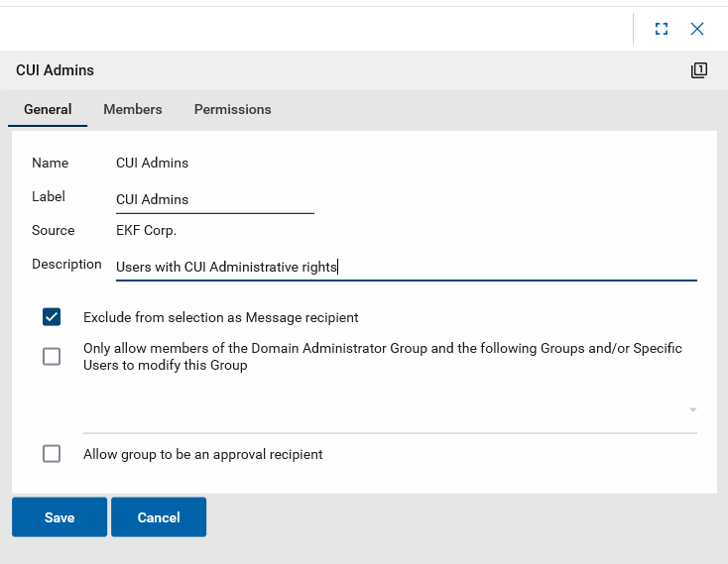
Task: Focus the Description text field
Action: [x=406, y=266]
